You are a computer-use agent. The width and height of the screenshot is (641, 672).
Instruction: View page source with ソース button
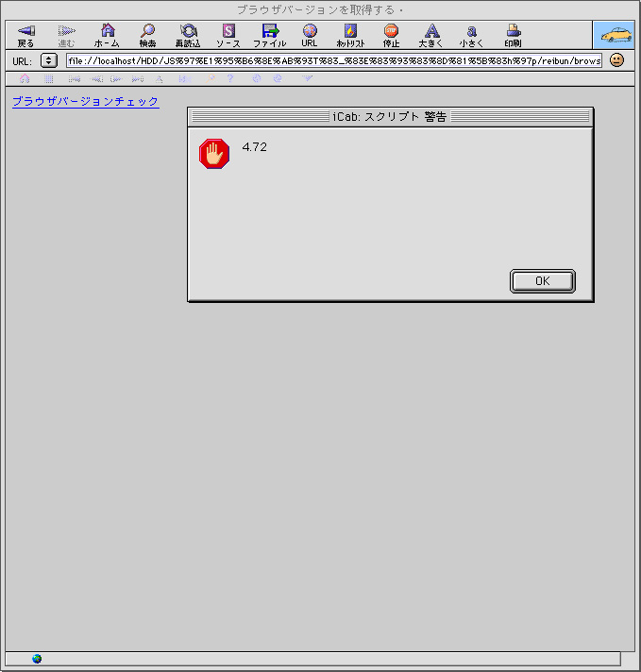click(228, 36)
